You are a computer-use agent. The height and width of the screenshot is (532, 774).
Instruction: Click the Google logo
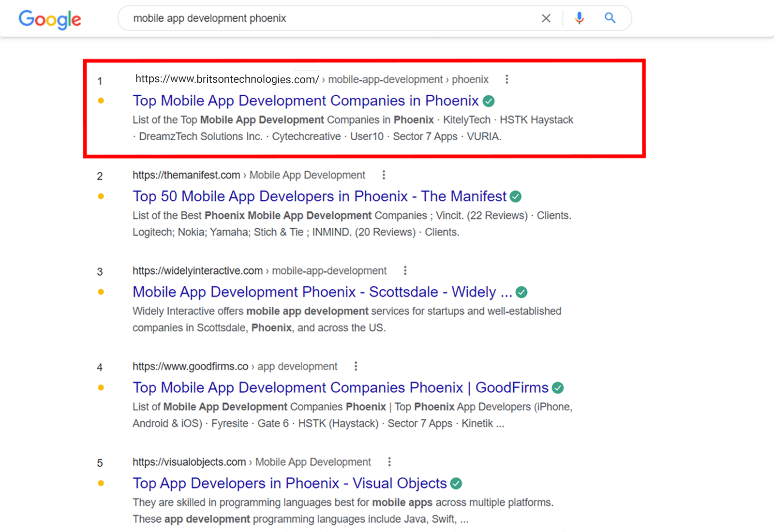pyautogui.click(x=50, y=19)
